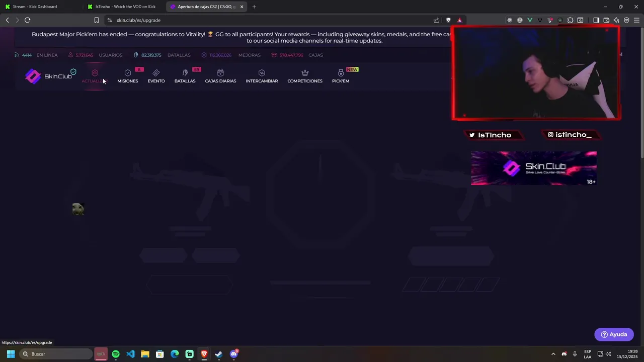Switch to the IsTincho VOD on Kick tab
The image size is (644, 362).
(x=123, y=7)
